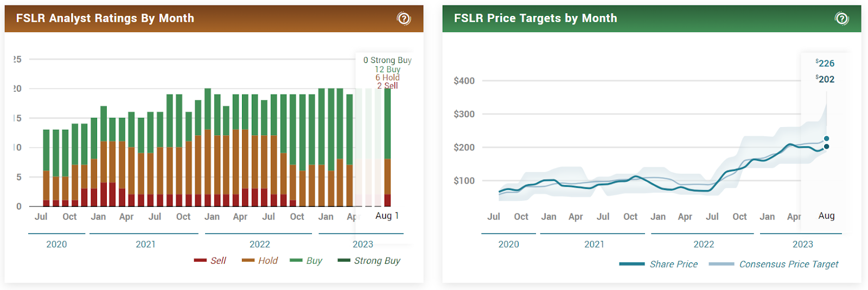This screenshot has width=868, height=290.
Task: Click the 2022 year label in ratings chart
Action: [x=259, y=244]
